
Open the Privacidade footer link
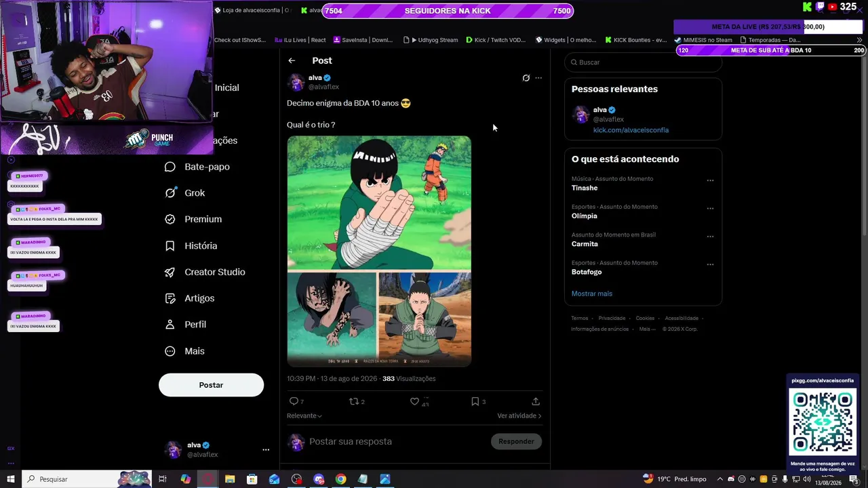pos(612,318)
